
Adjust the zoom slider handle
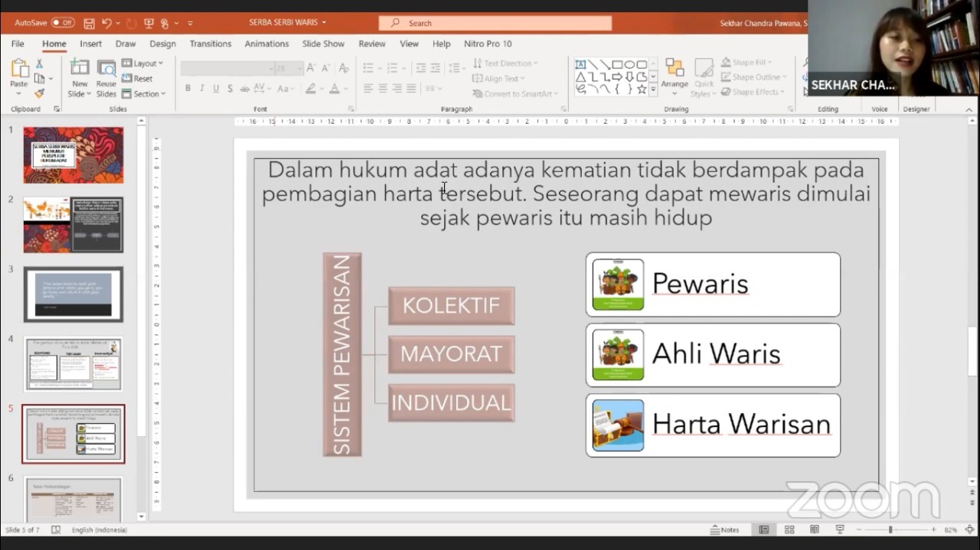(x=890, y=529)
